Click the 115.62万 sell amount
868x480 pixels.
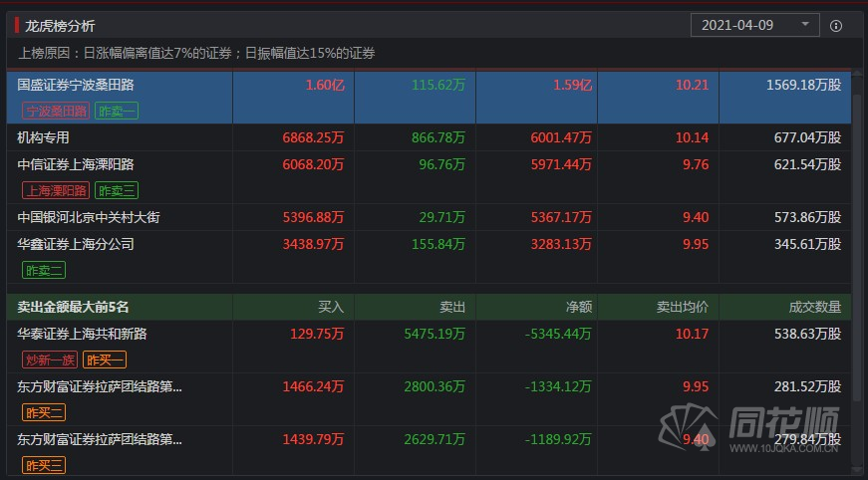tap(438, 85)
